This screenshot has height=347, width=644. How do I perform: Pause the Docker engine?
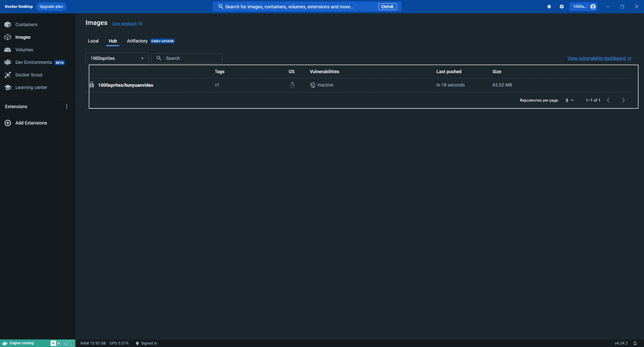pyautogui.click(x=59, y=343)
